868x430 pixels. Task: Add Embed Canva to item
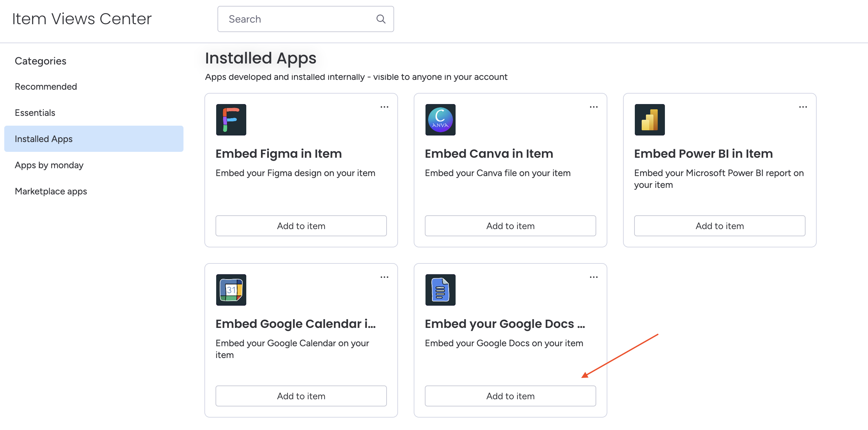510,226
